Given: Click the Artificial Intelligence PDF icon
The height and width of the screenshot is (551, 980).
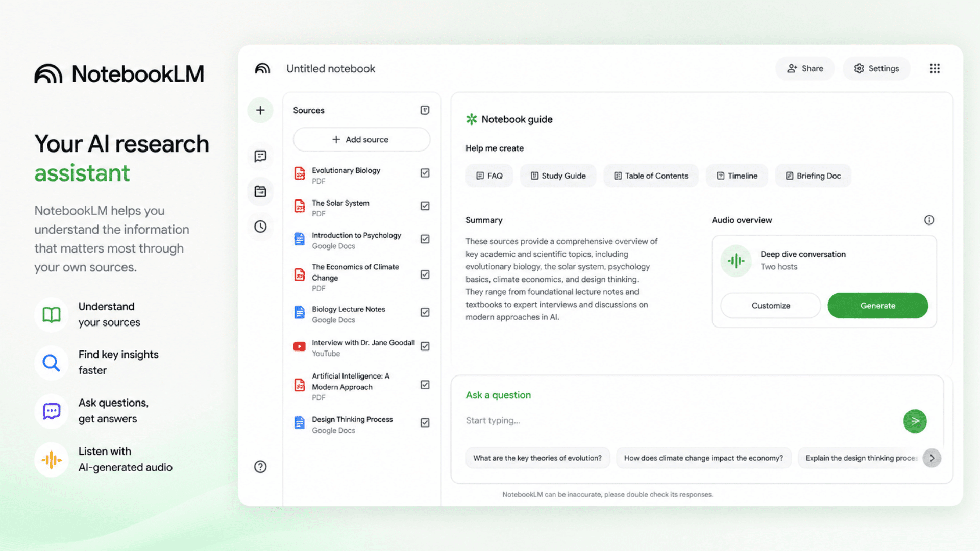Looking at the screenshot, I should 300,385.
